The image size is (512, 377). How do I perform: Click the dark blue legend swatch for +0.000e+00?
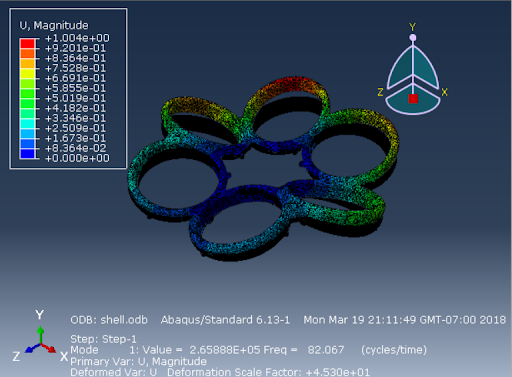tap(27, 153)
